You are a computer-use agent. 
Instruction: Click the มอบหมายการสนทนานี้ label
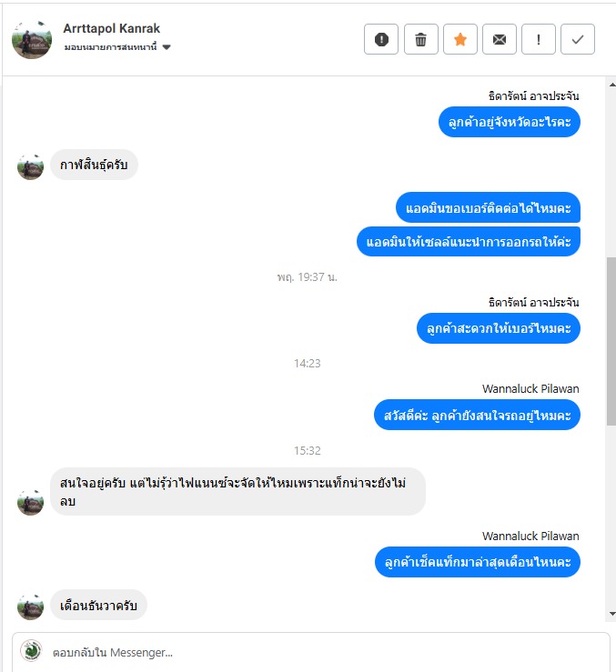click(111, 47)
